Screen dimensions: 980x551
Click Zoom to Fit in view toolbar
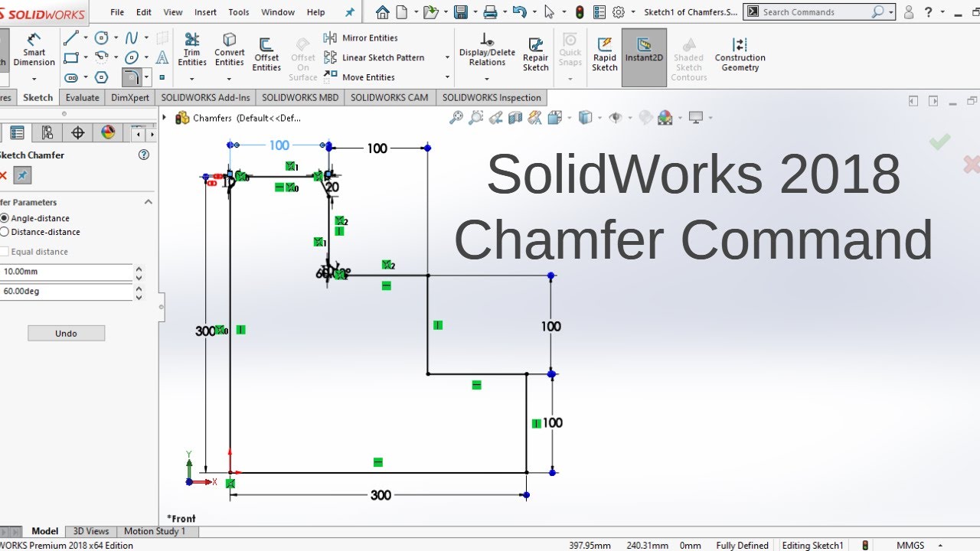pyautogui.click(x=456, y=118)
